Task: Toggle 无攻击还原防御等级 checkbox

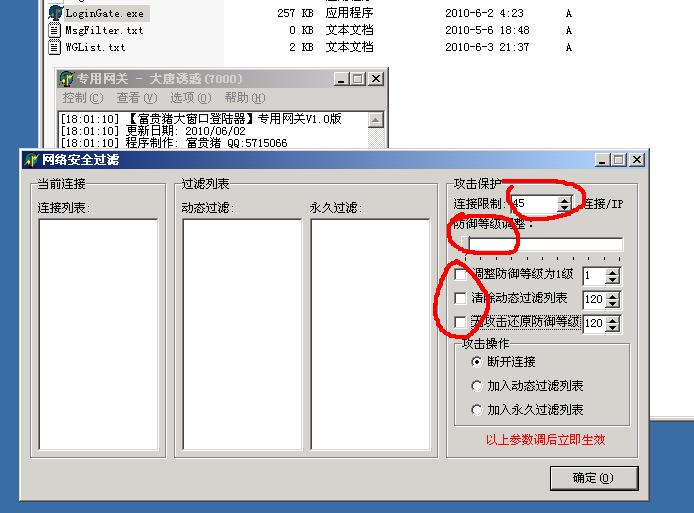Action: tap(460, 322)
